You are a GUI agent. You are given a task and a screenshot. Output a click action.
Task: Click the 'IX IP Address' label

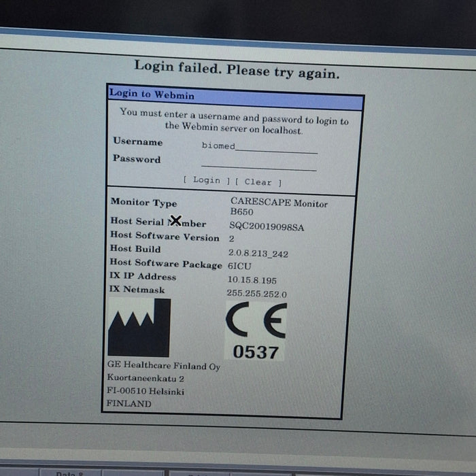[x=143, y=276]
